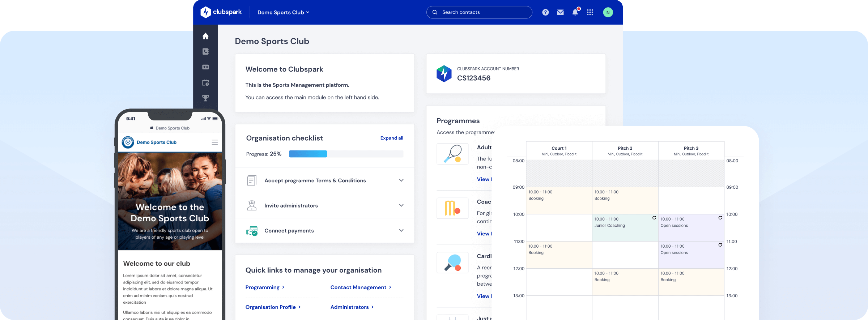Click the card icon beside Connect payments
The width and height of the screenshot is (868, 320).
pos(252,231)
